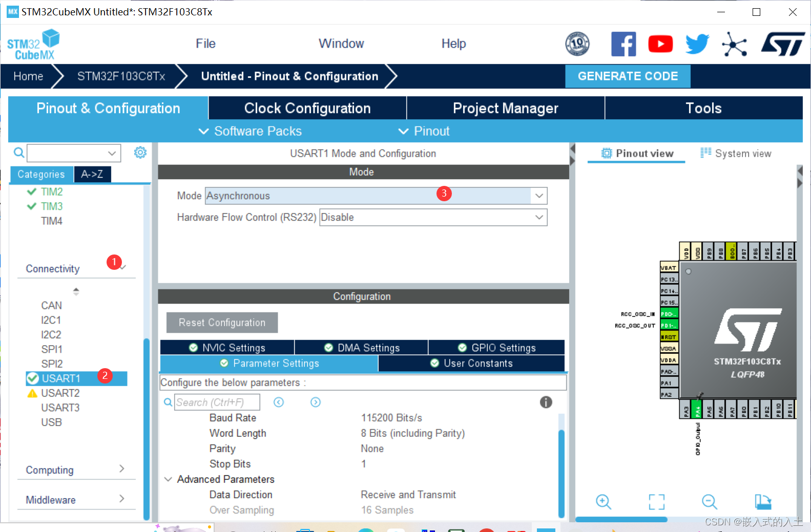Click STM32F103C8Tx breadcrumb
The height and width of the screenshot is (532, 811).
(x=121, y=76)
